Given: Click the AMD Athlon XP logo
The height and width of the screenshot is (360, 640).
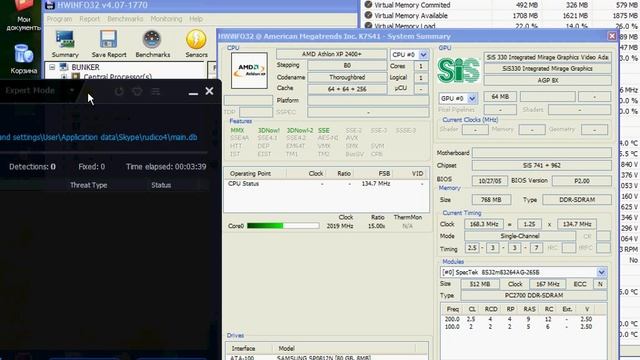Looking at the screenshot, I should click(x=249, y=70).
